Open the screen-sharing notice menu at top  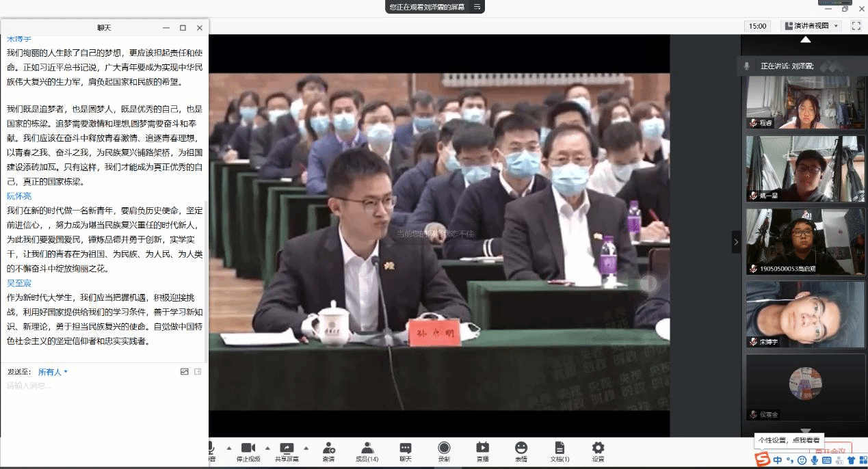(x=477, y=7)
